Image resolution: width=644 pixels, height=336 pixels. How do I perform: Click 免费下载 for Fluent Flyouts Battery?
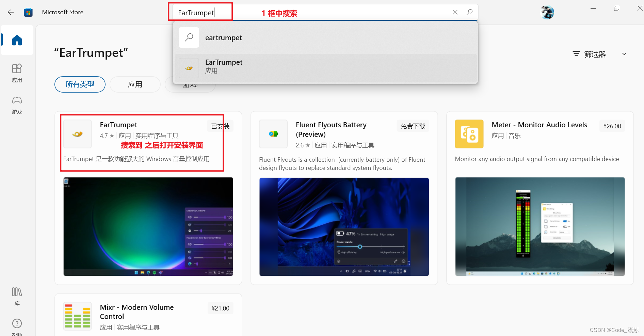tap(413, 126)
